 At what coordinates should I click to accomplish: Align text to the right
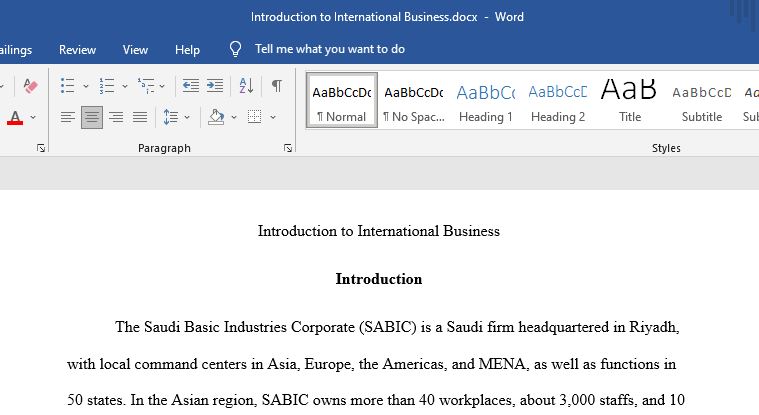pos(116,117)
